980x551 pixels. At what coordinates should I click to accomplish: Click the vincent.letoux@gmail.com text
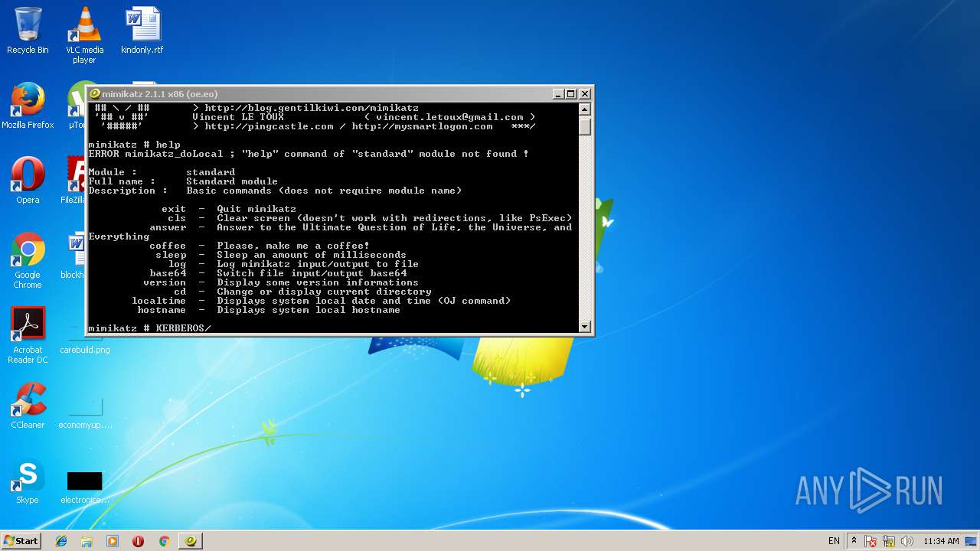[449, 117]
